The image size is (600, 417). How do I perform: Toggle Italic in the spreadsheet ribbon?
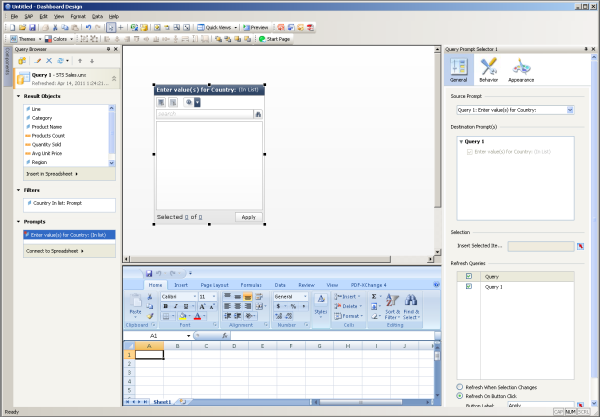coord(175,306)
